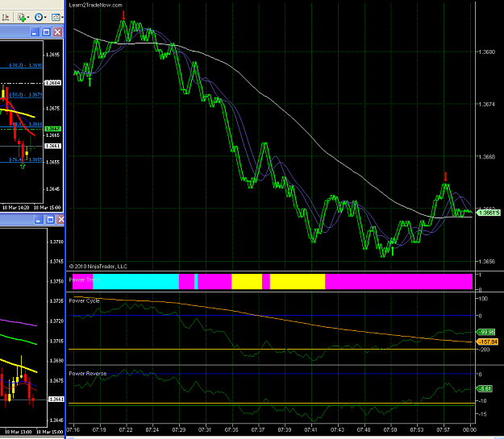Click the 1.3680 price label on main chart
Viewport: 504px width, 439px height.
point(487,52)
